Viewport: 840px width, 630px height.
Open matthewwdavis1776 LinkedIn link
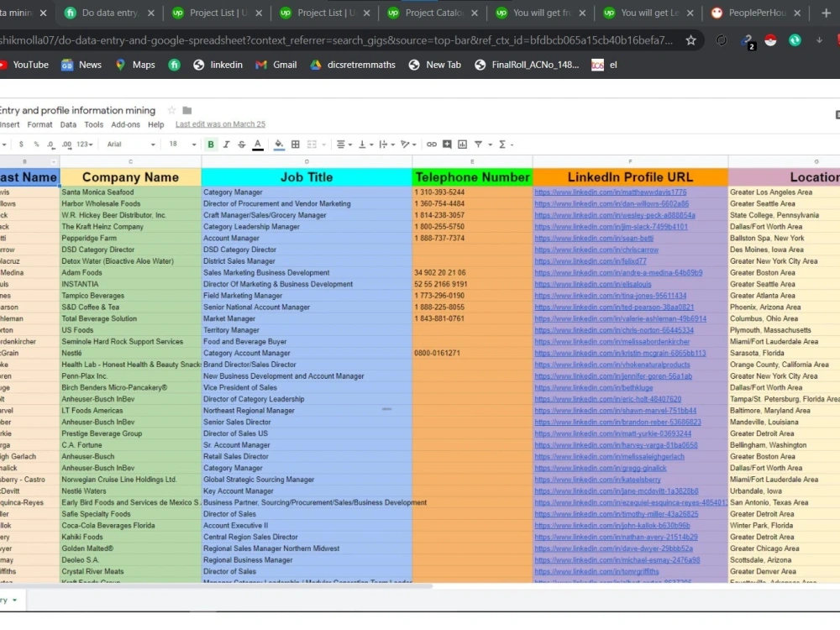pos(610,192)
